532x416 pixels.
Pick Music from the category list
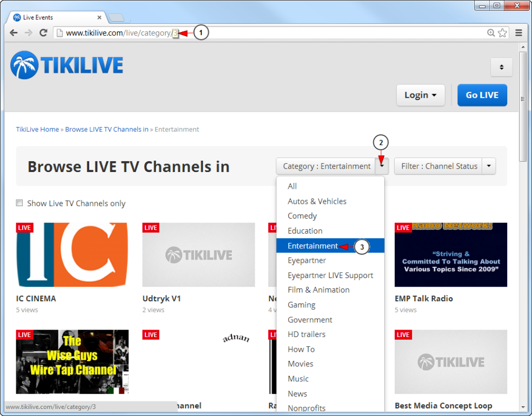pos(330,379)
